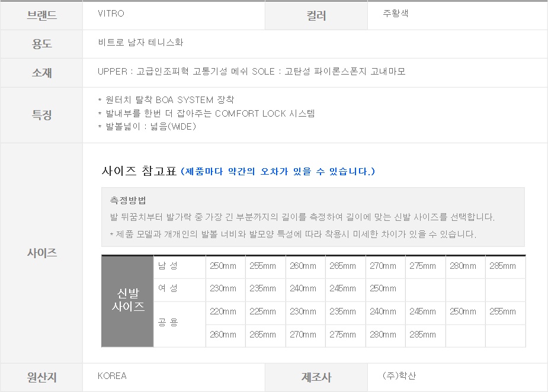Click the UPPER material description text
Screen dimensions: 548x392
251,72
